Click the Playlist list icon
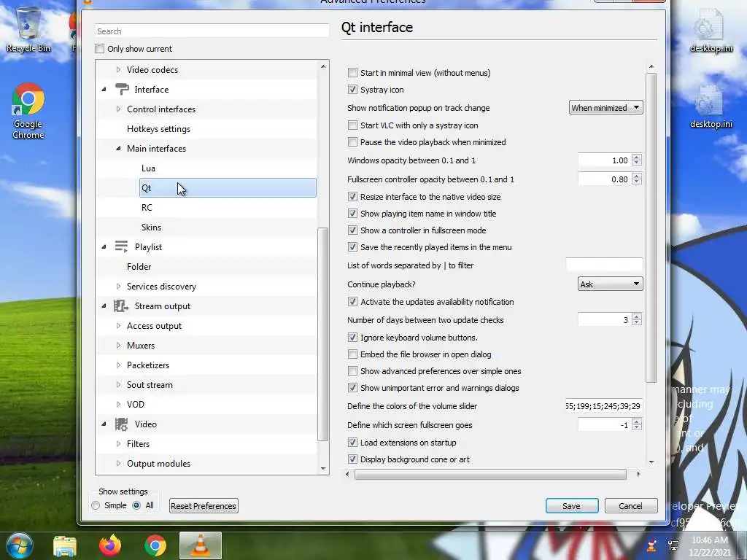 click(x=122, y=246)
